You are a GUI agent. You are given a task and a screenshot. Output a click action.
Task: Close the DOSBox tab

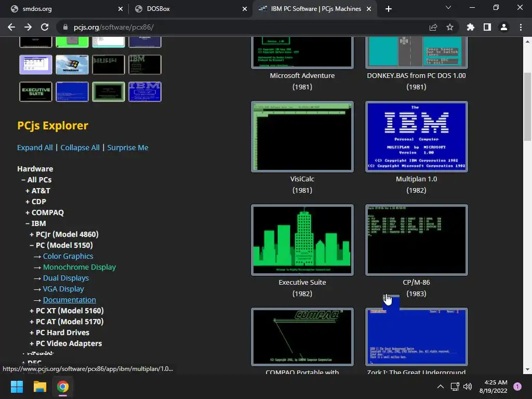[x=245, y=9]
